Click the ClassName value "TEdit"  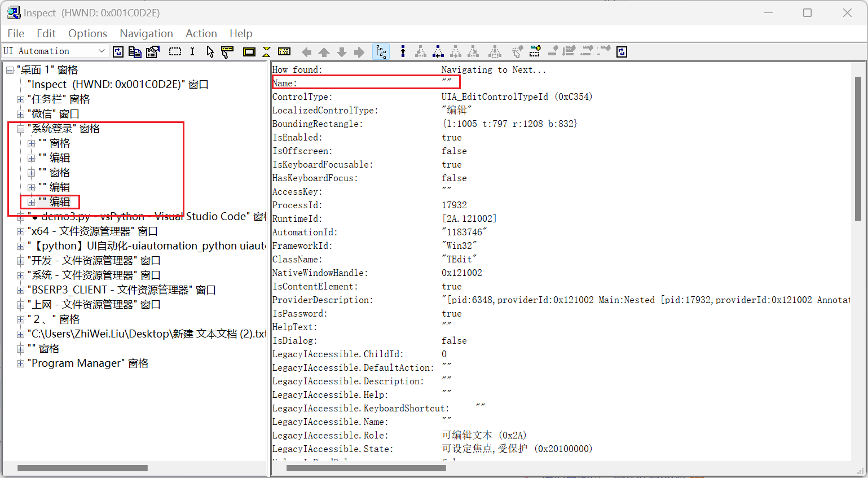(459, 260)
